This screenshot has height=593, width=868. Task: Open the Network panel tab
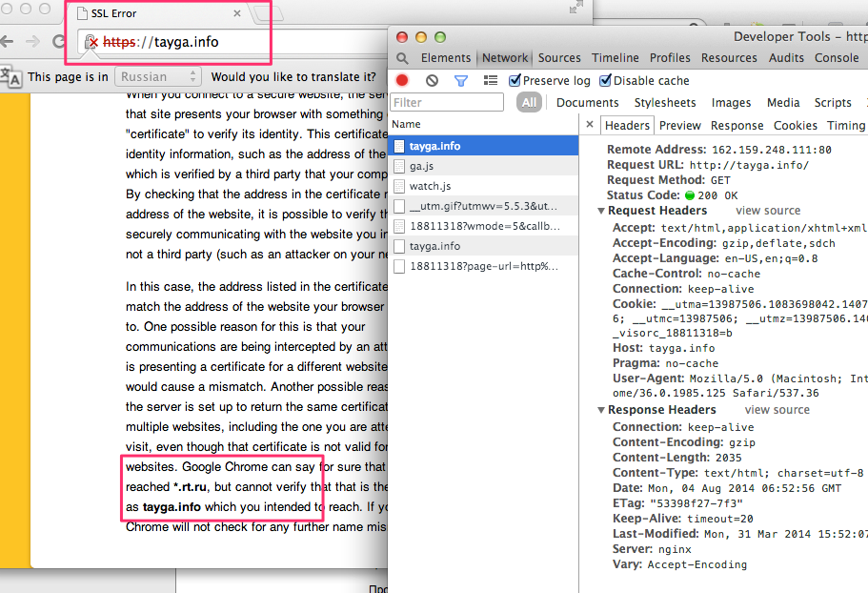pyautogui.click(x=505, y=57)
